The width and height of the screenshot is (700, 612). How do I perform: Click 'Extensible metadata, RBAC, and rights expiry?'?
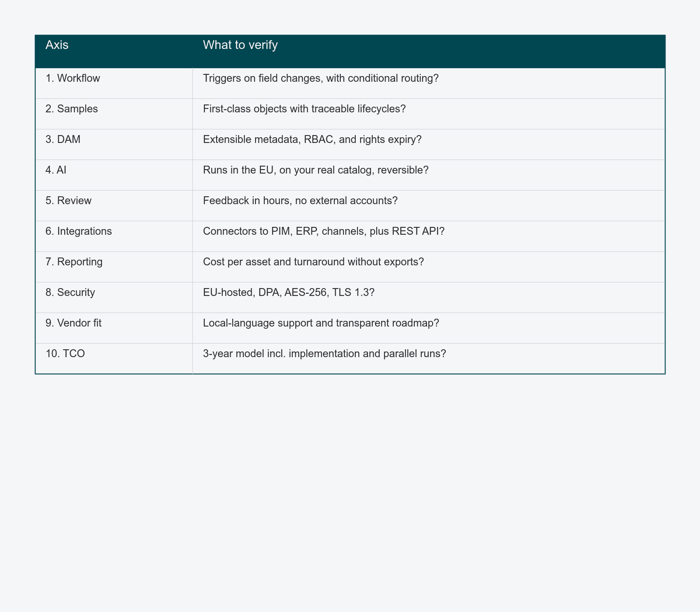(x=312, y=139)
